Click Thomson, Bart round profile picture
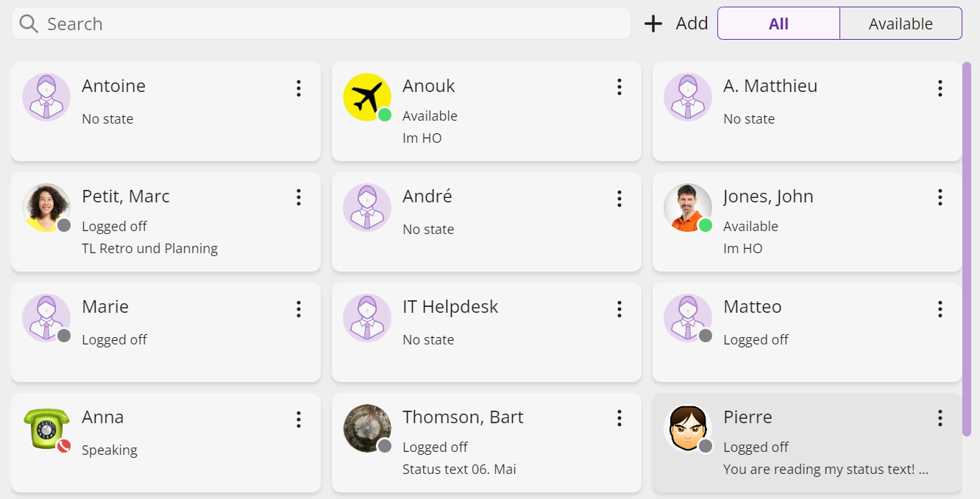 [367, 428]
